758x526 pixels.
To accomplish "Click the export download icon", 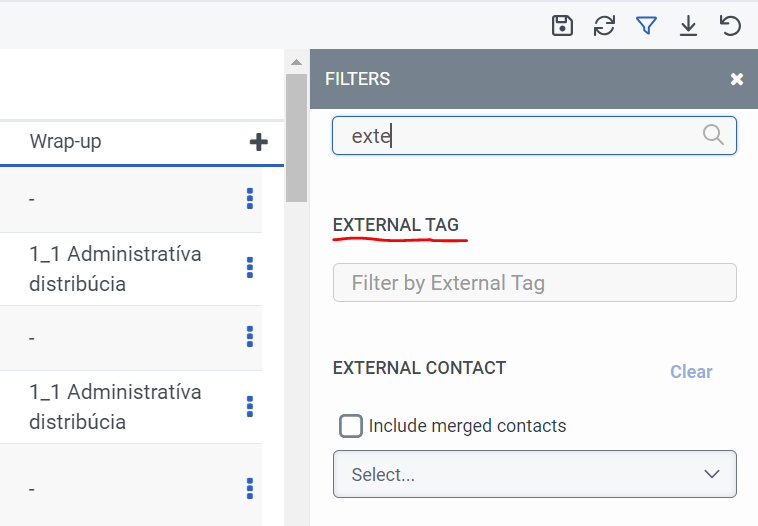I will click(x=688, y=26).
